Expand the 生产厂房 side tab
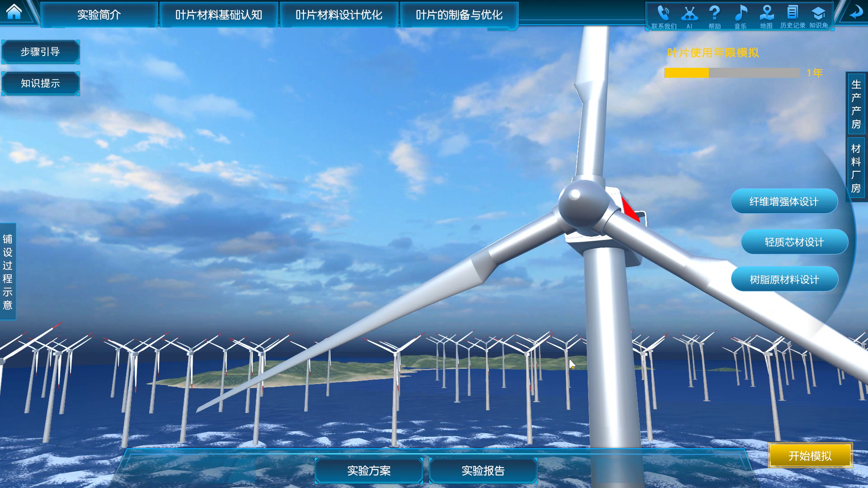 click(x=856, y=104)
